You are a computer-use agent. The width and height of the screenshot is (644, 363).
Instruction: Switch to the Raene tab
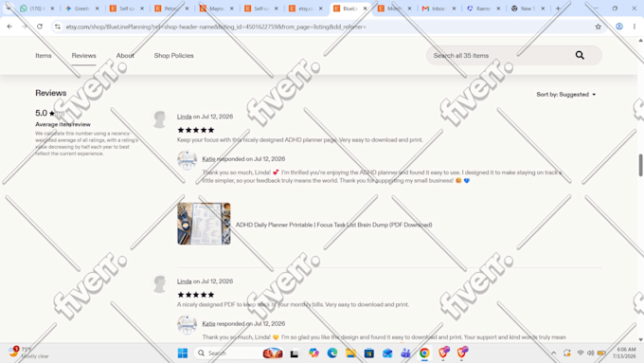(x=483, y=9)
